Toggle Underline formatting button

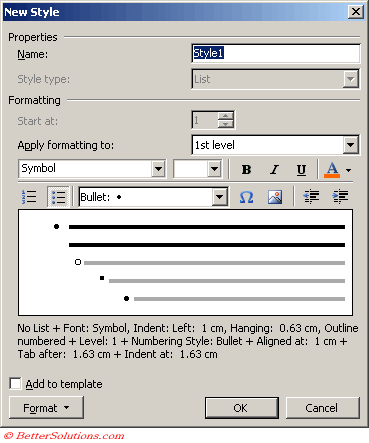[x=301, y=169]
